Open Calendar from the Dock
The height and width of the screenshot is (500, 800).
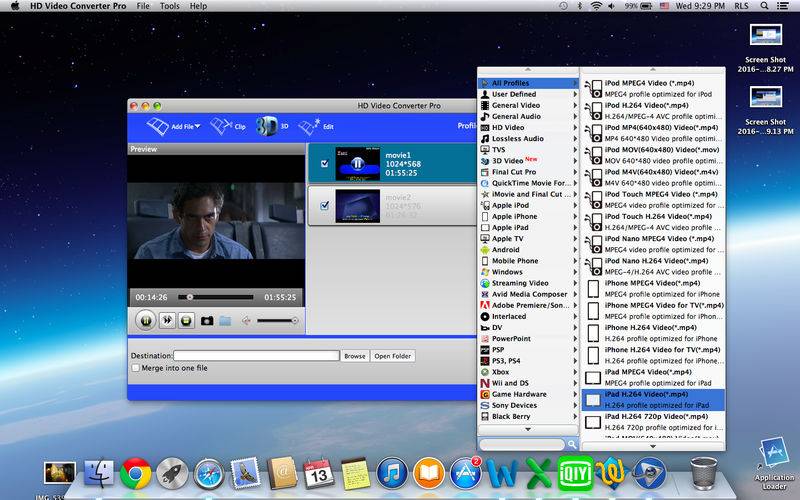pyautogui.click(x=319, y=473)
